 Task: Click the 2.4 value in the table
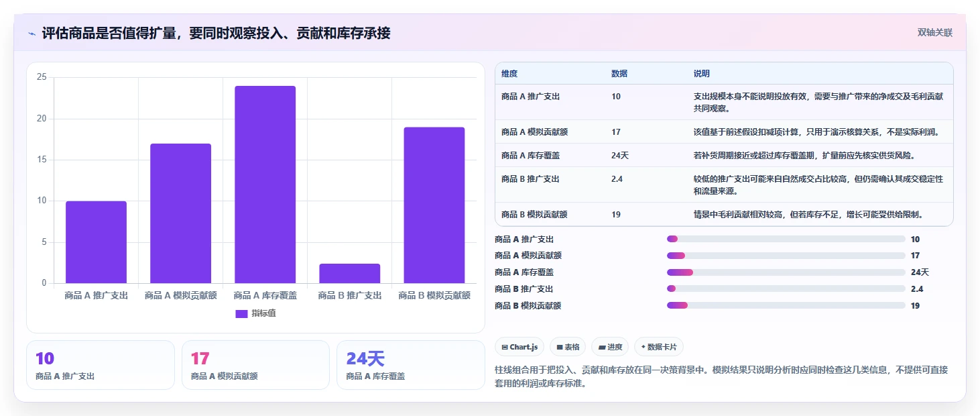(x=617, y=179)
